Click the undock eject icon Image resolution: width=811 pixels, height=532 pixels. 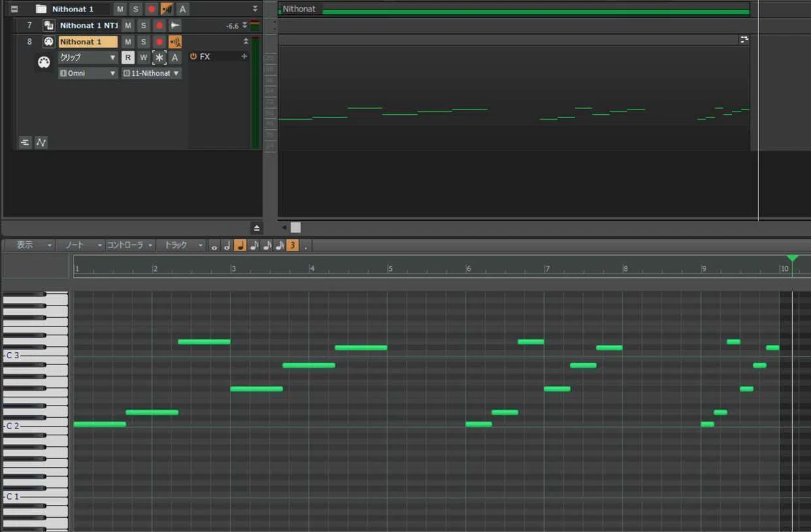pyautogui.click(x=256, y=228)
